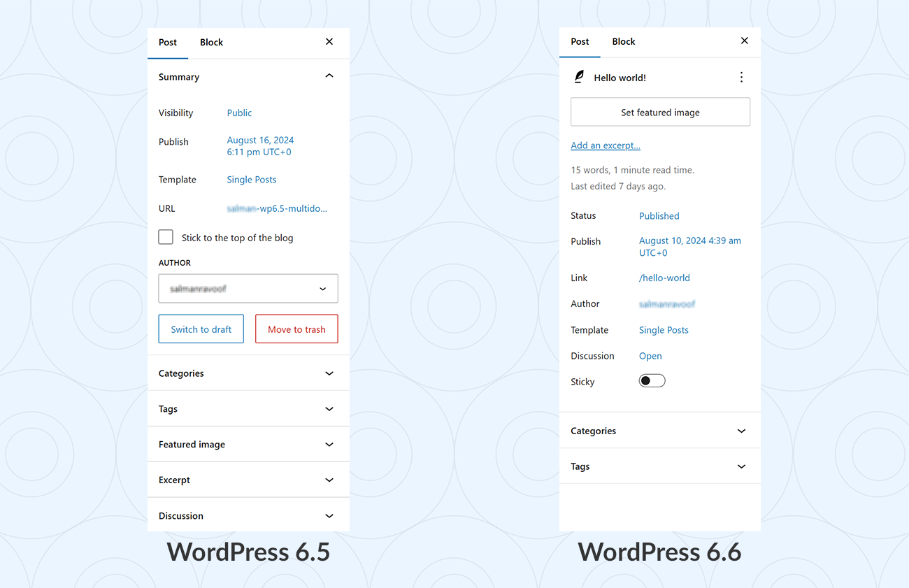909x588 pixels.
Task: Click the feather post icon beside Hello world!
Action: 579,77
